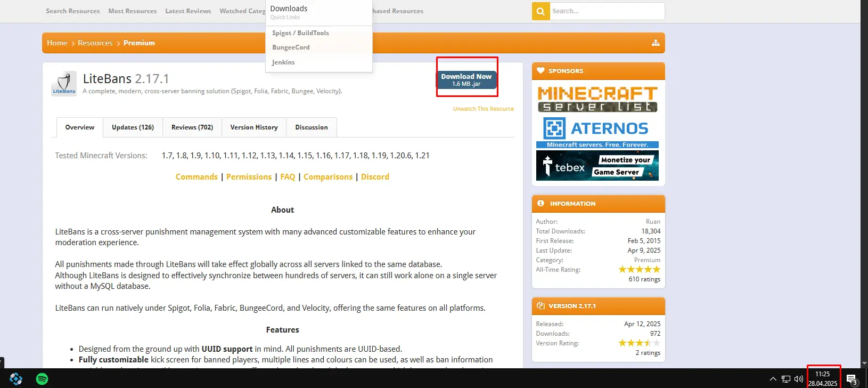The image size is (868, 388).
Task: Switch to the Version History tab
Action: [x=254, y=127]
